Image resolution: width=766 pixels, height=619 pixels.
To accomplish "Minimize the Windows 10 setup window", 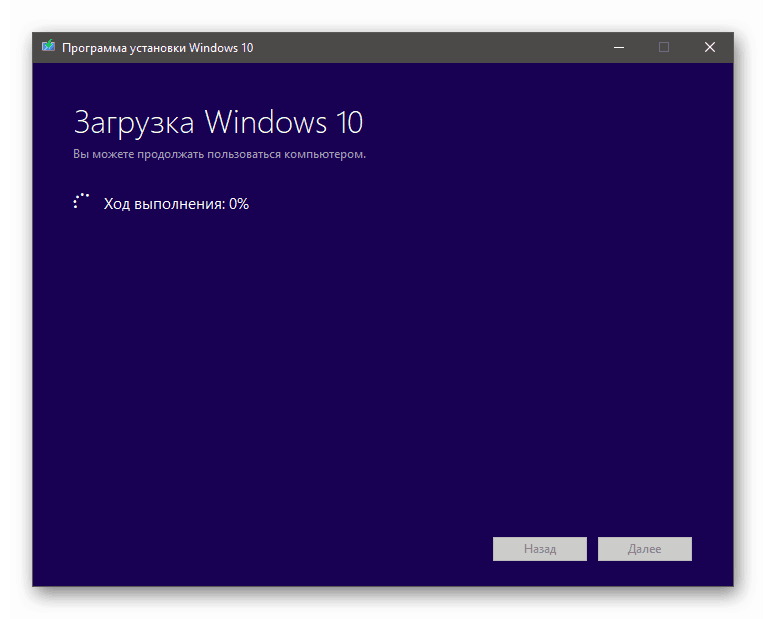I will (619, 47).
